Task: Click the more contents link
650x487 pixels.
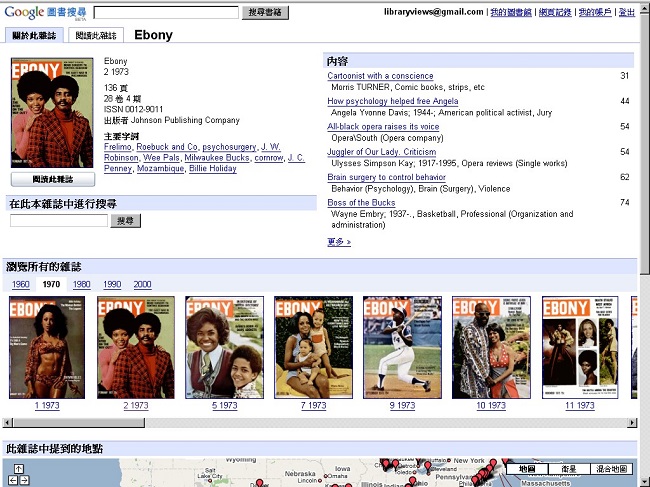Action: tap(339, 242)
